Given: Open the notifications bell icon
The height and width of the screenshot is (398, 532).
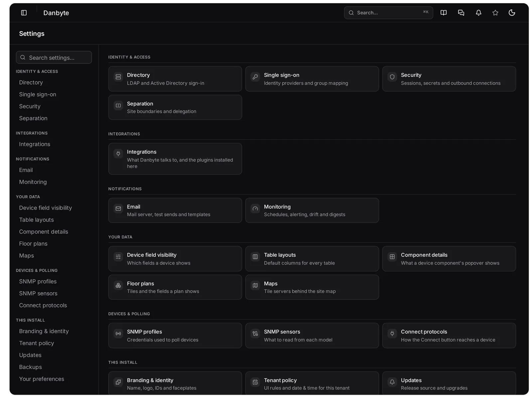Looking at the screenshot, I should [x=478, y=13].
